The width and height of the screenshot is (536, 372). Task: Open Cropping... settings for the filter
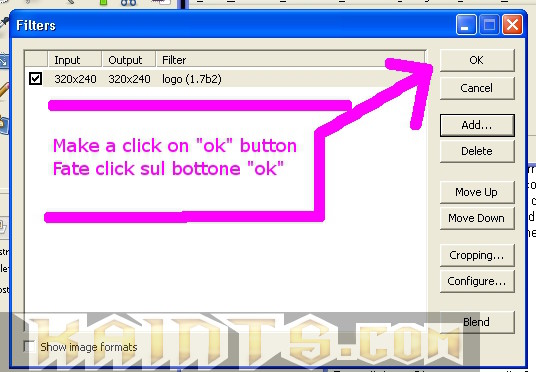[x=477, y=255]
